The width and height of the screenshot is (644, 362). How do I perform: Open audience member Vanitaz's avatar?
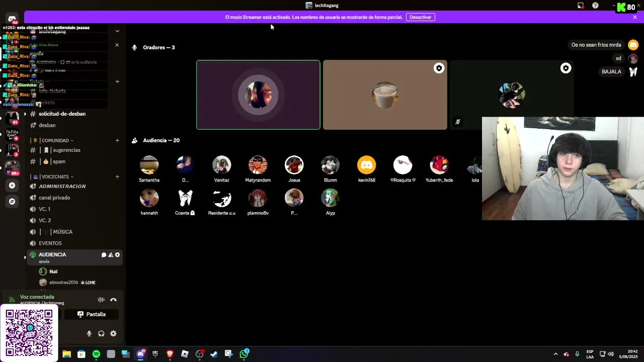[221, 165]
